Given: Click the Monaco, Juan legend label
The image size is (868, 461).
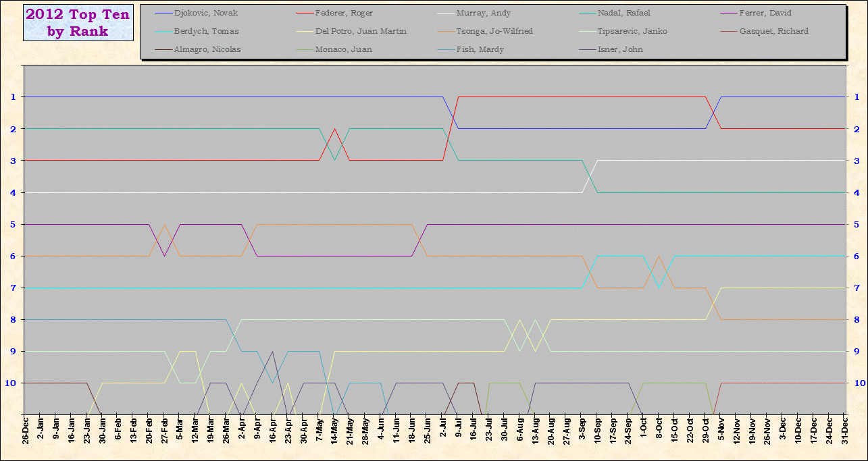Looking at the screenshot, I should coord(343,49).
